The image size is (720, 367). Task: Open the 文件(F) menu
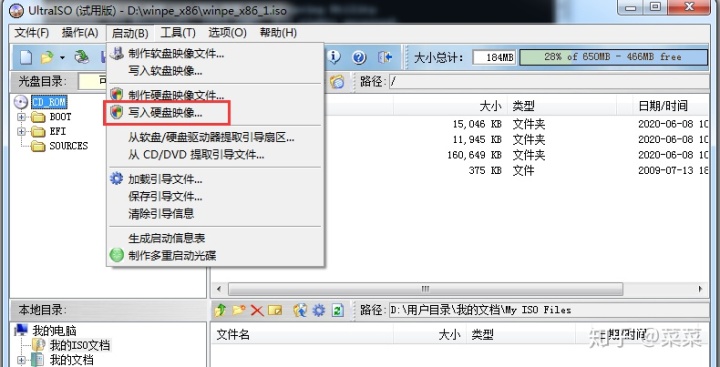click(32, 33)
